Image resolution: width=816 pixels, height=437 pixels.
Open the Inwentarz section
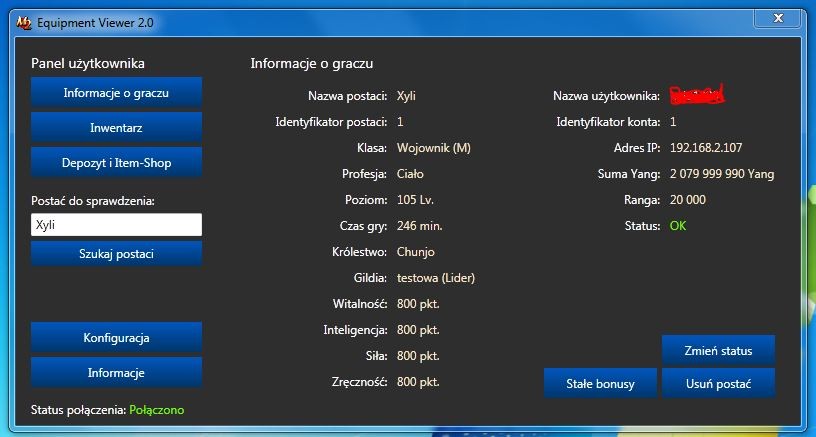click(116, 127)
